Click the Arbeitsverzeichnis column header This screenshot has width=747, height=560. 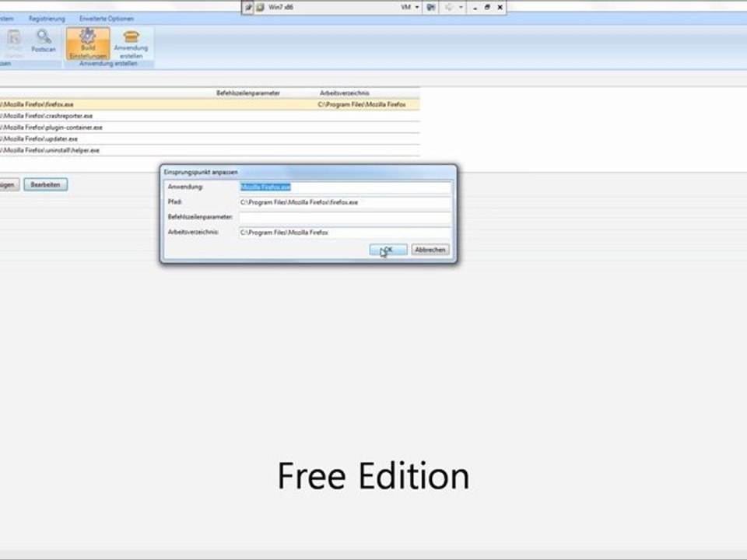pos(345,93)
